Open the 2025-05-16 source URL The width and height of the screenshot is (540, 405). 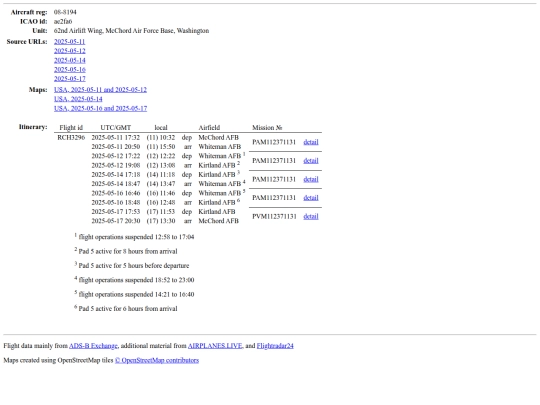70,70
